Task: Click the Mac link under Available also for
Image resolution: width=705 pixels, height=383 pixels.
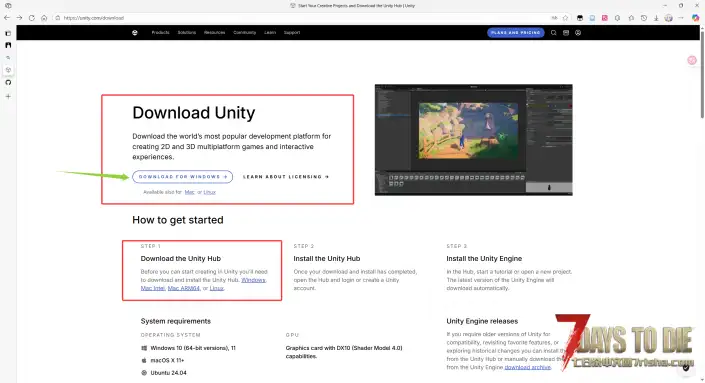Action: 189,192
